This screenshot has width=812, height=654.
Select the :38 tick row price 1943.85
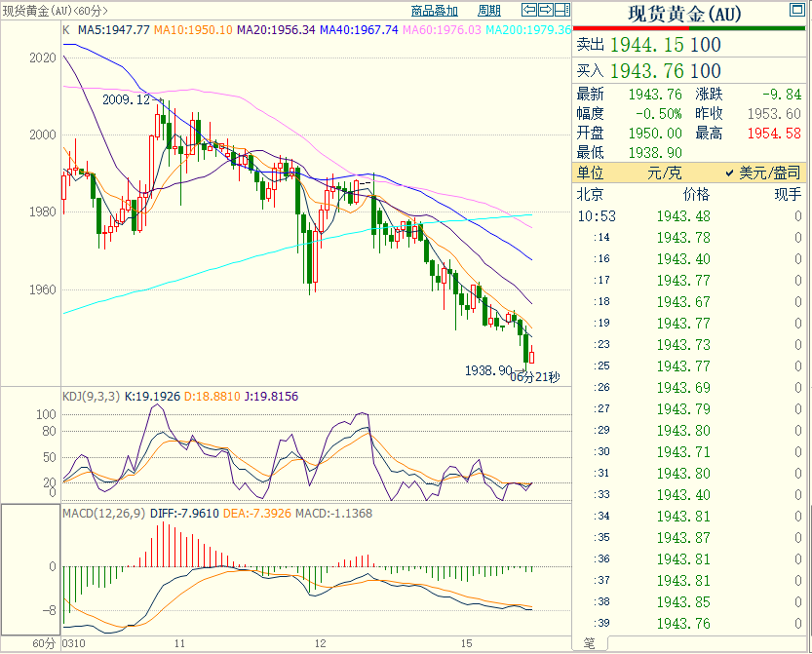[x=683, y=602]
